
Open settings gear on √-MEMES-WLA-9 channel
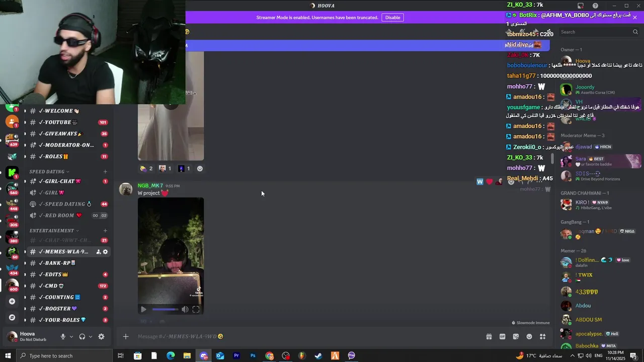(x=105, y=252)
